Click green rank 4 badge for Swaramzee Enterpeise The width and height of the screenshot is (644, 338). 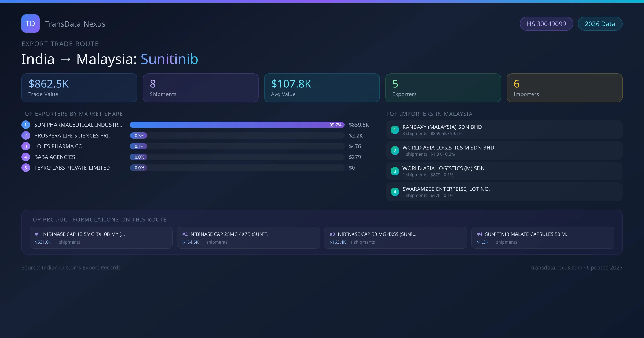point(395,192)
